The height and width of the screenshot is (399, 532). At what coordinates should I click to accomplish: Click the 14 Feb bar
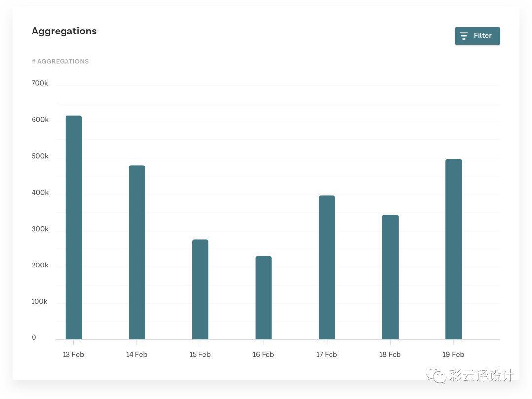pos(137,252)
